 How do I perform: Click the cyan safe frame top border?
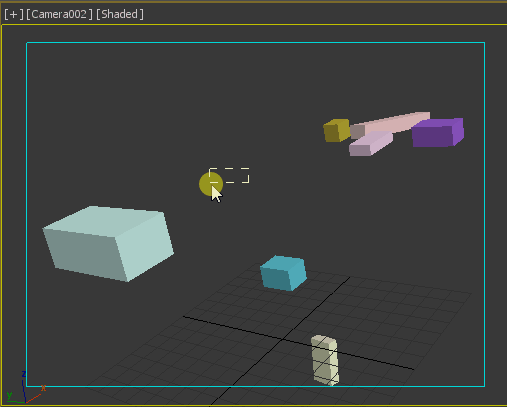(256, 43)
